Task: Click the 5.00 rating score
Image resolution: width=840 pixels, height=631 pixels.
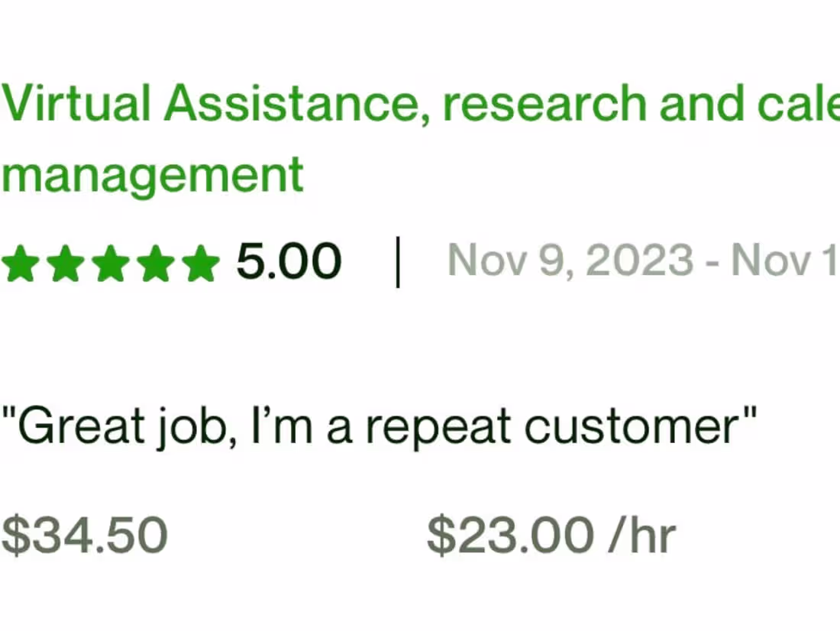Action: coord(289,262)
